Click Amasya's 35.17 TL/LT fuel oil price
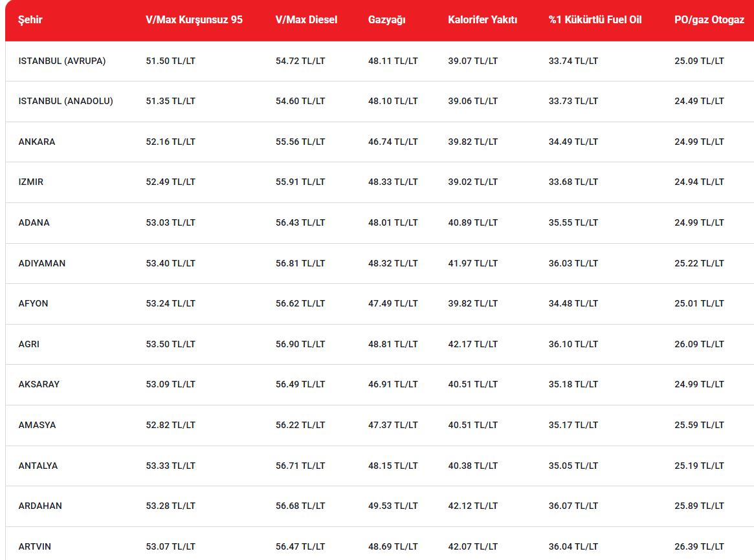 click(x=573, y=425)
